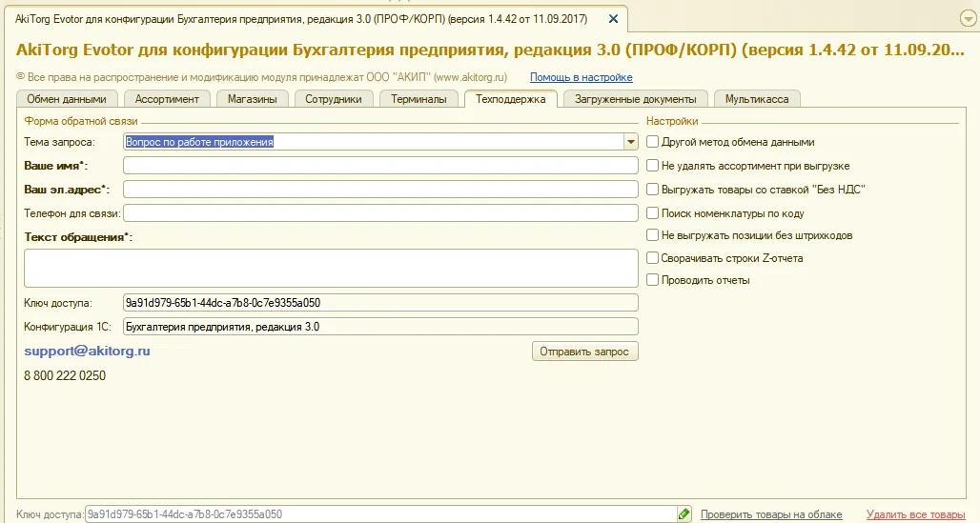Check Сворачивать строки Z-отчета box
This screenshot has height=523, width=980.
pos(653,258)
